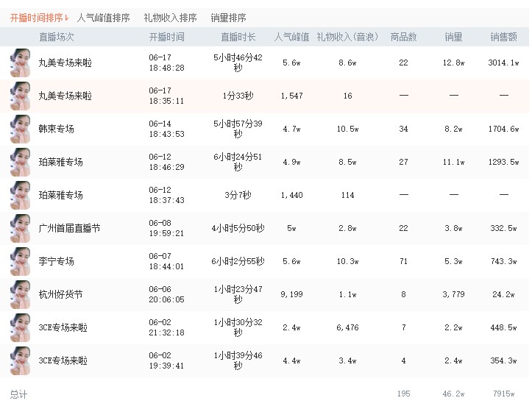Select sales value 448.5w
Image resolution: width=532 pixels, height=409 pixels.
tap(503, 327)
